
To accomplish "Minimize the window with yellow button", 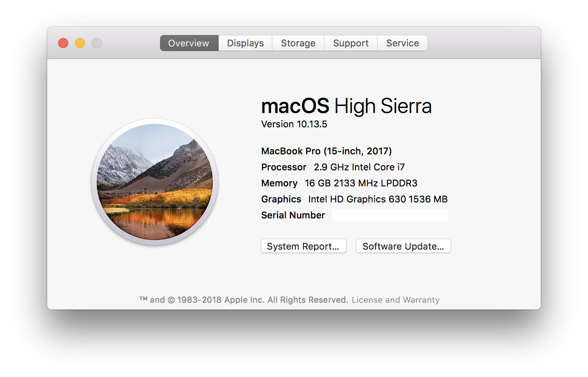I will click(80, 43).
